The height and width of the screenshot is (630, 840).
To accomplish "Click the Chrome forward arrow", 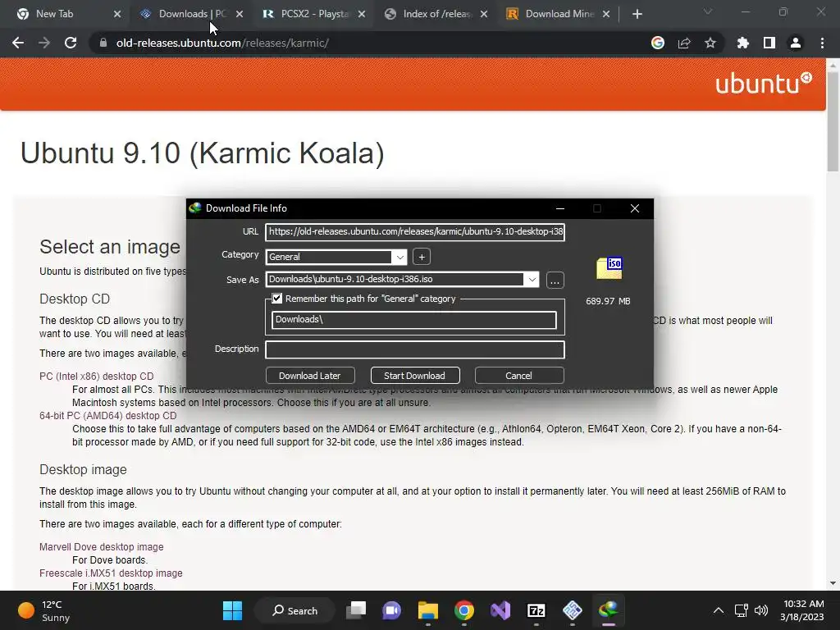I will pos(44,43).
